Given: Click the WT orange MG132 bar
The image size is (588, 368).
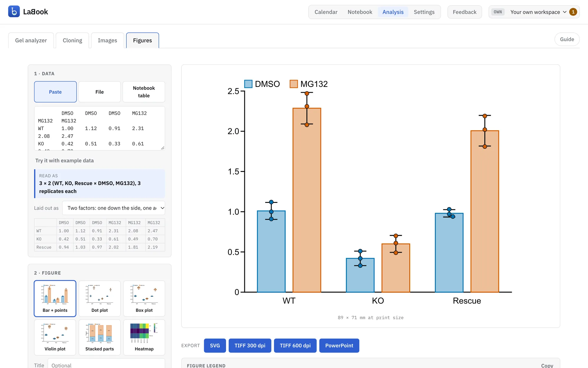Looking at the screenshot, I should pyautogui.click(x=307, y=200).
